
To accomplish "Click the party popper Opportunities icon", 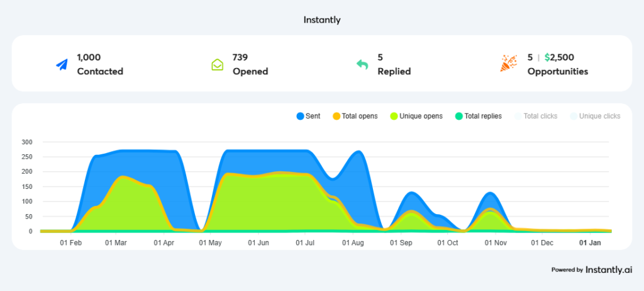I will 508,64.
